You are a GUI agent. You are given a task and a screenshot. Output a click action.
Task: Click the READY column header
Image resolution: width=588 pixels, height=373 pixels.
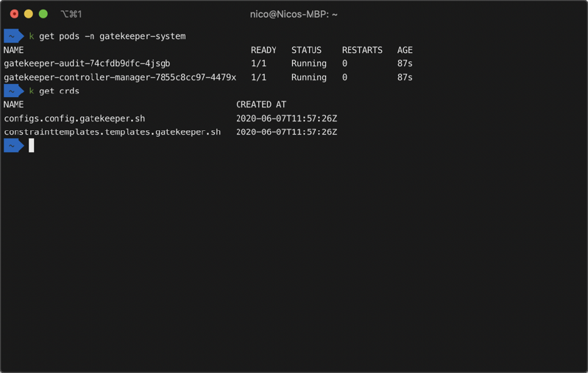263,50
